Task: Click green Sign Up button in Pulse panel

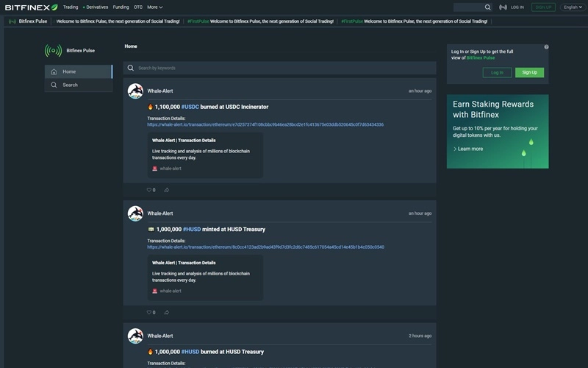Action: (529, 72)
